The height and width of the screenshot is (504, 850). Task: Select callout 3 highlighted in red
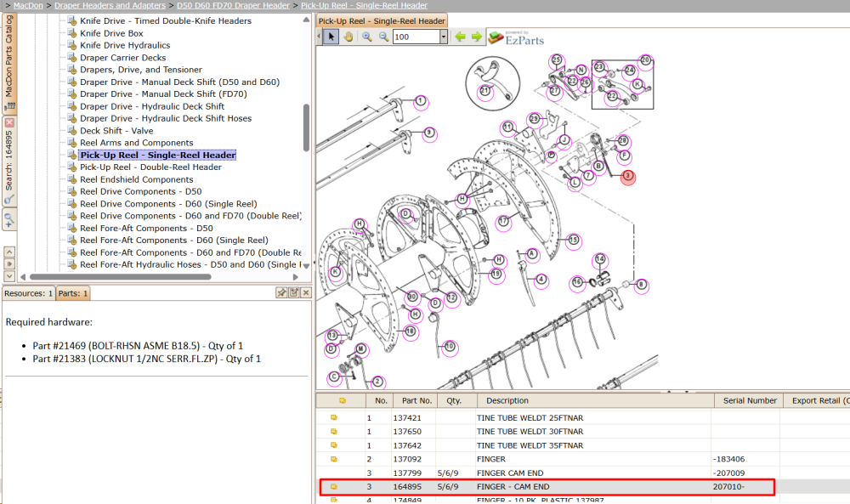point(628,176)
